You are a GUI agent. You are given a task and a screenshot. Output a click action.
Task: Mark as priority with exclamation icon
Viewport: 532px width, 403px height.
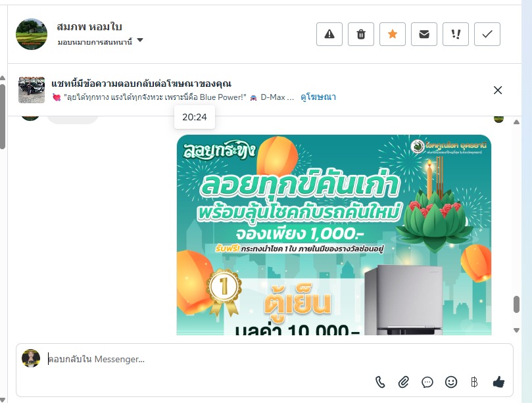click(x=455, y=34)
